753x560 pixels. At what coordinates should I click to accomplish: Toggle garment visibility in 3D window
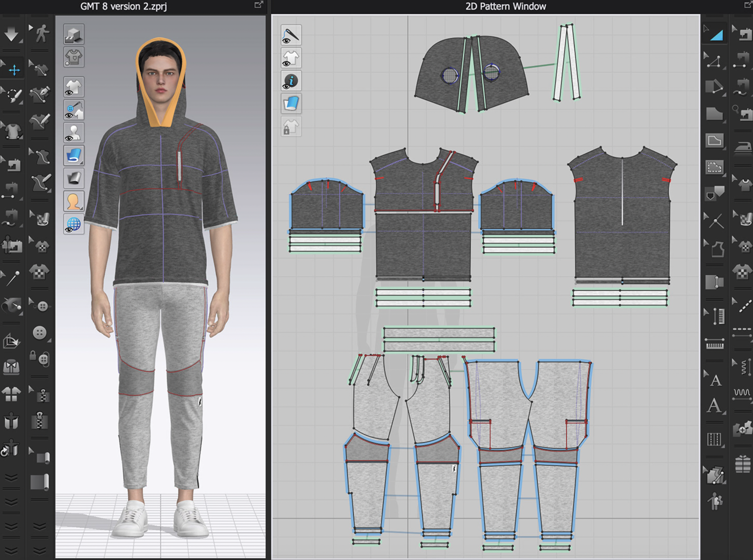74,87
